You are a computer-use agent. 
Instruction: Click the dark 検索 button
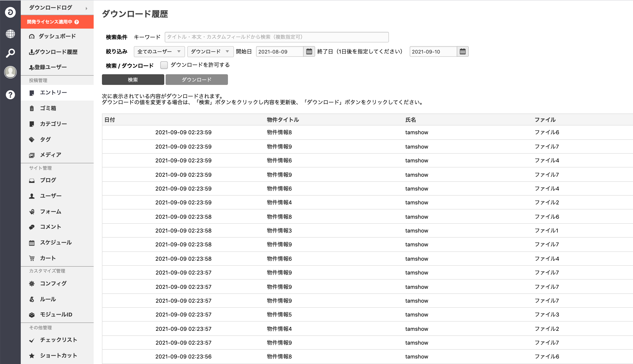(133, 80)
